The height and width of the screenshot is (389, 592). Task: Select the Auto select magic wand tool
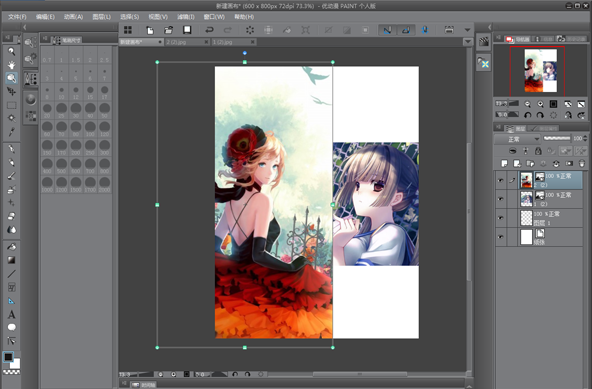click(x=11, y=118)
